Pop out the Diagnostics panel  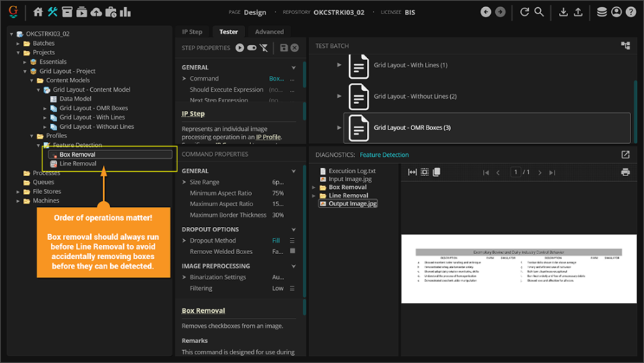pos(625,155)
